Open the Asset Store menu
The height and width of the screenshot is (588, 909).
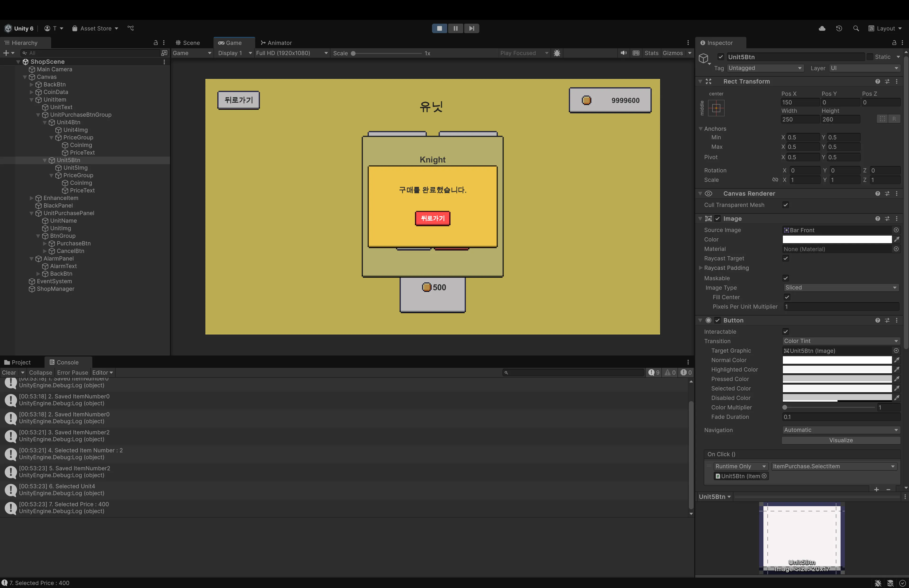pyautogui.click(x=95, y=28)
